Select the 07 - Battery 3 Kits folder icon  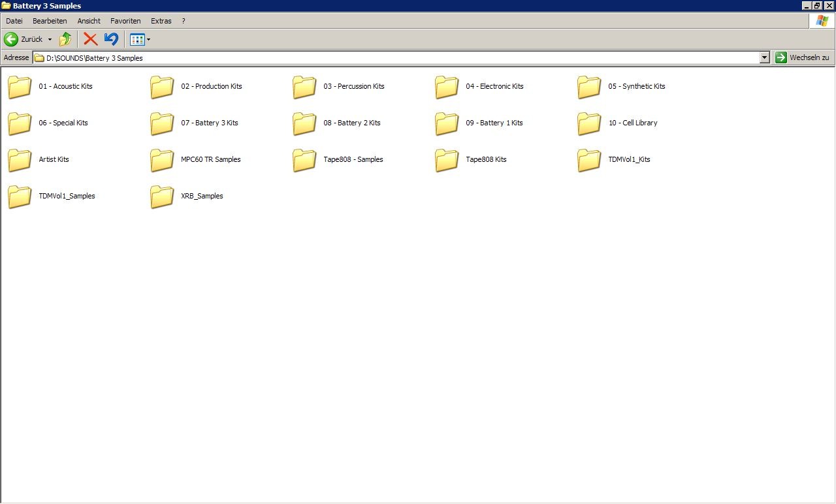pyautogui.click(x=162, y=123)
